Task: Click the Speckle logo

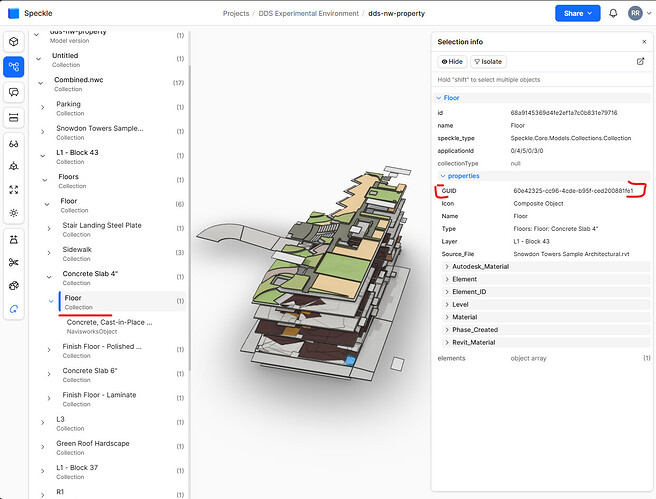Action: tap(14, 13)
